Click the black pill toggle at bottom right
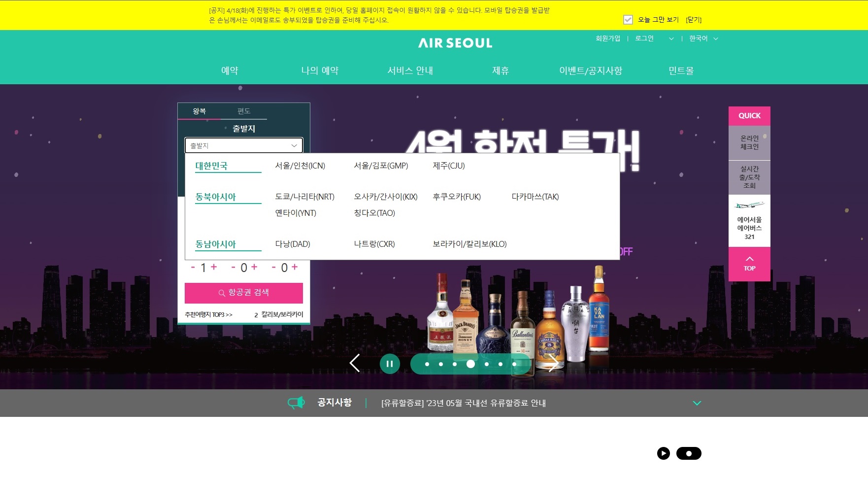Image resolution: width=868 pixels, height=478 pixels. click(689, 453)
